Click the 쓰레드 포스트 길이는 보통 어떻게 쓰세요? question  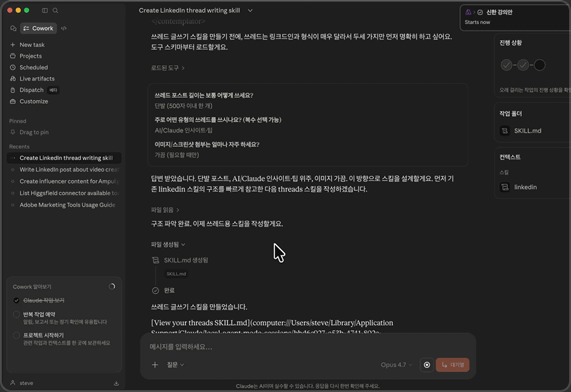(204, 95)
